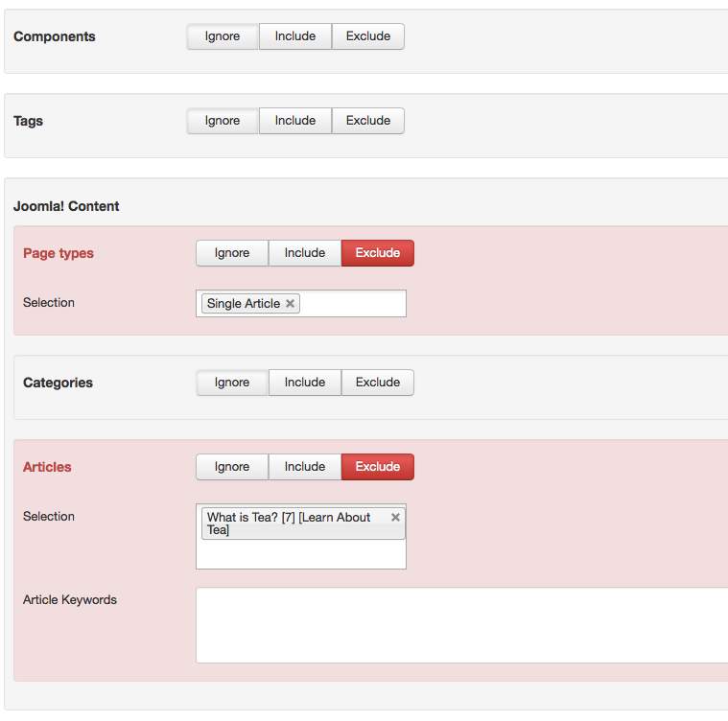Set Components to Exclude
Image resolution: width=728 pixels, height=721 pixels.
(x=368, y=36)
